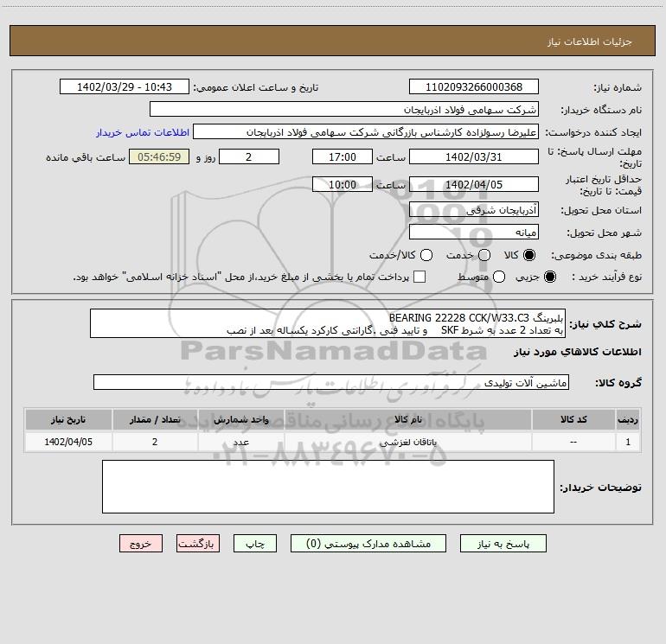Click the buyer organization name field
Screen dimensions: 666x644
pyautogui.click(x=344, y=109)
